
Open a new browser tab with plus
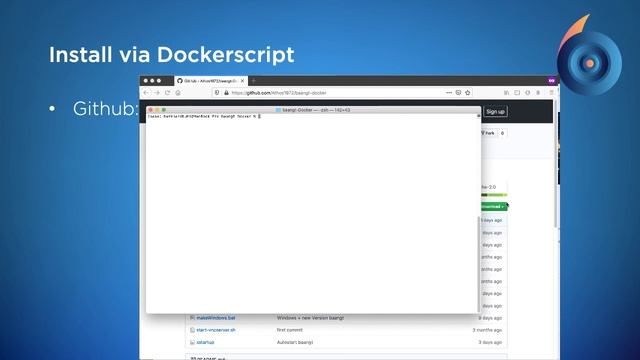[253, 81]
